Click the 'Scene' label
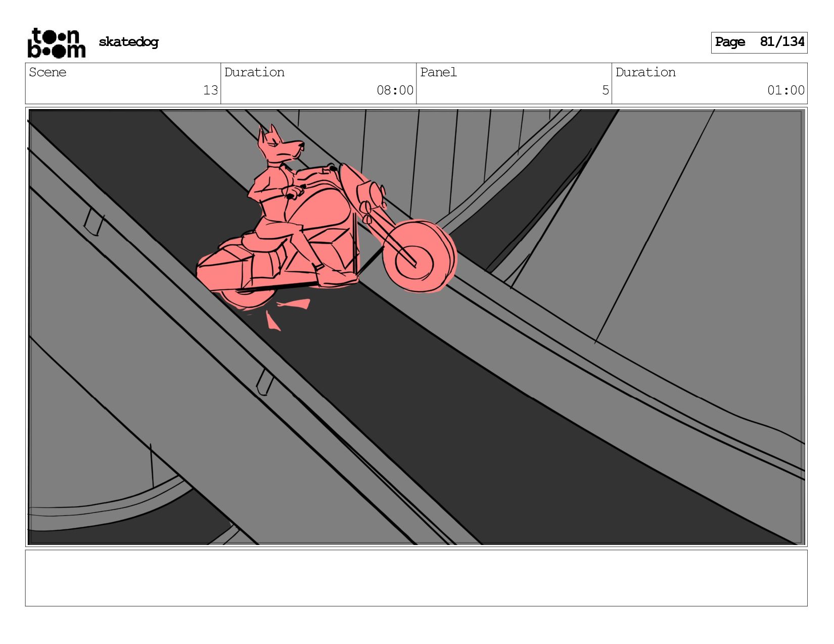834x644 pixels. [48, 72]
